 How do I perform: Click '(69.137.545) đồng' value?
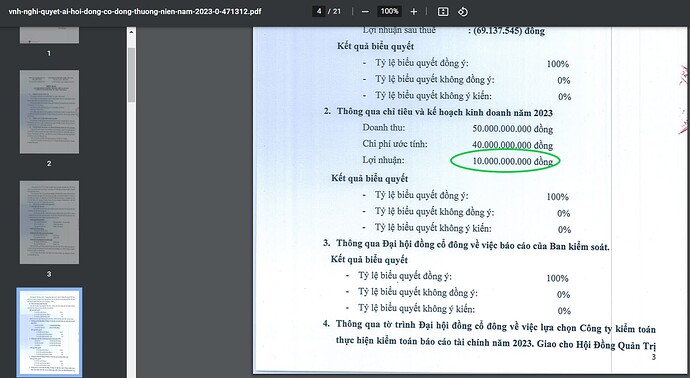pos(509,31)
